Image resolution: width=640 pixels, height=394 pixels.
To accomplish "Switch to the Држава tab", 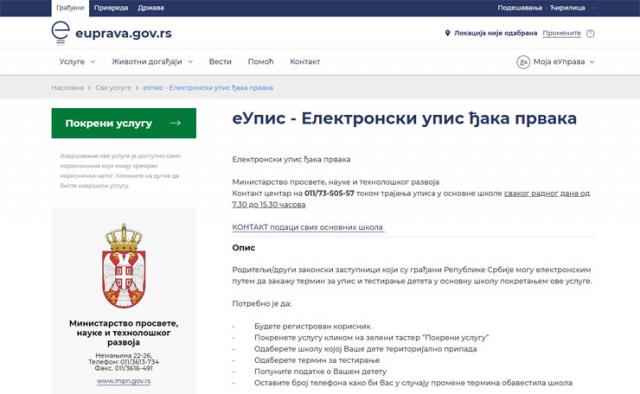I will 151,8.
